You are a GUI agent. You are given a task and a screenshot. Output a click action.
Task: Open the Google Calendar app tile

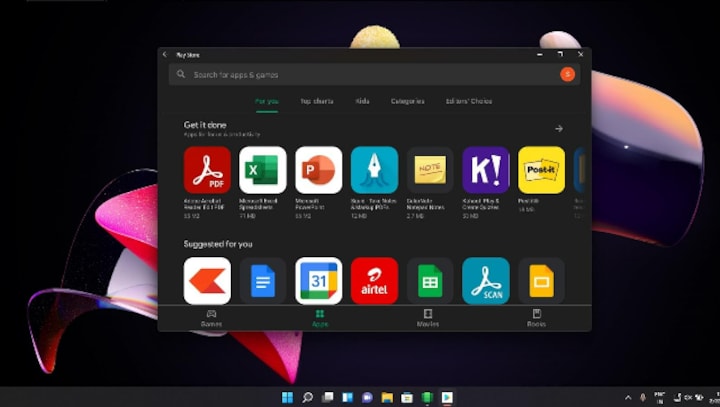[319, 281]
